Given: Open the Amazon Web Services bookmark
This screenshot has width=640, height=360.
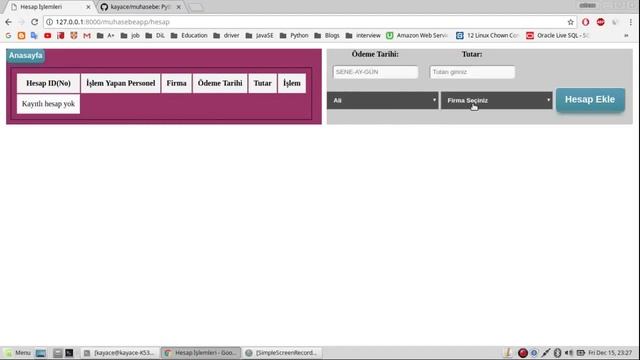Looking at the screenshot, I should click(417, 36).
